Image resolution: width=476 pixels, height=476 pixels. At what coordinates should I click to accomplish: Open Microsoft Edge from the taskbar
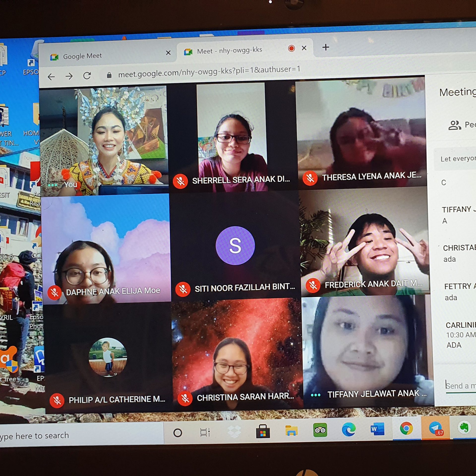(x=348, y=430)
